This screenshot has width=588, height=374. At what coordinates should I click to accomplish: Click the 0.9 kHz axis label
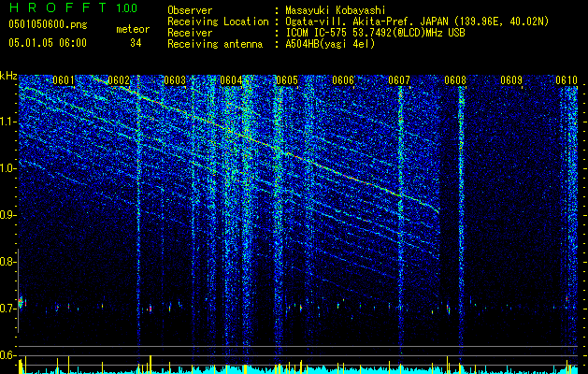(x=8, y=215)
